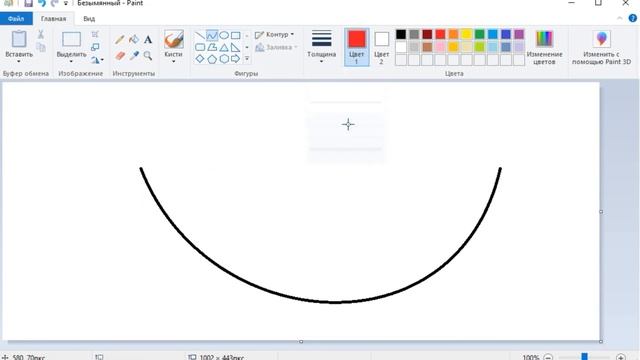640x360 pixels.
Task: Click the Выделить selection rectangle button
Action: 71,40
